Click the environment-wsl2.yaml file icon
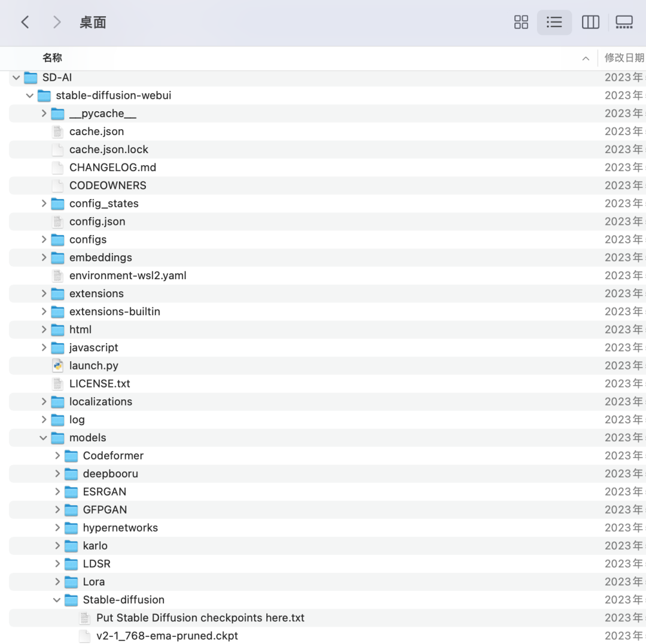 tap(57, 276)
